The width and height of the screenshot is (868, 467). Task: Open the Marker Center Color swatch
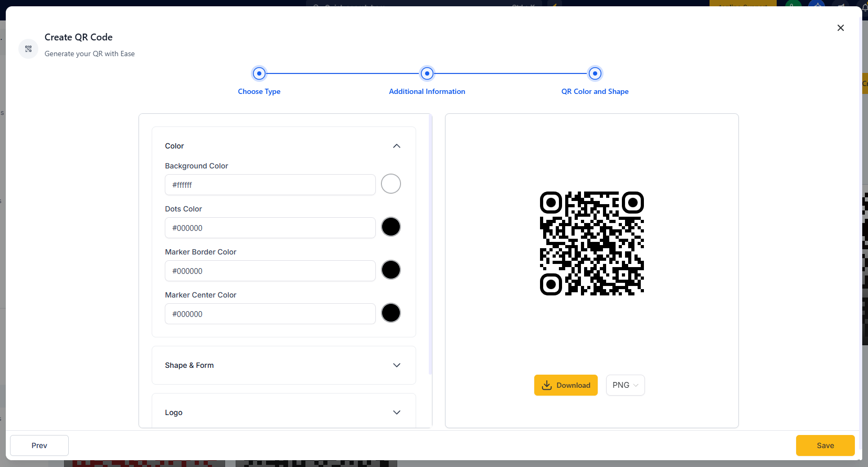391,313
